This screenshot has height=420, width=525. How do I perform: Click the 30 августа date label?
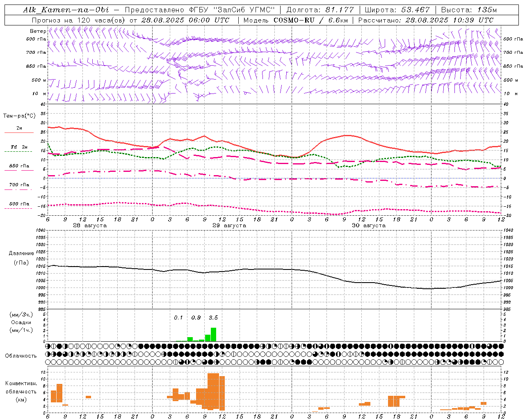(368, 226)
